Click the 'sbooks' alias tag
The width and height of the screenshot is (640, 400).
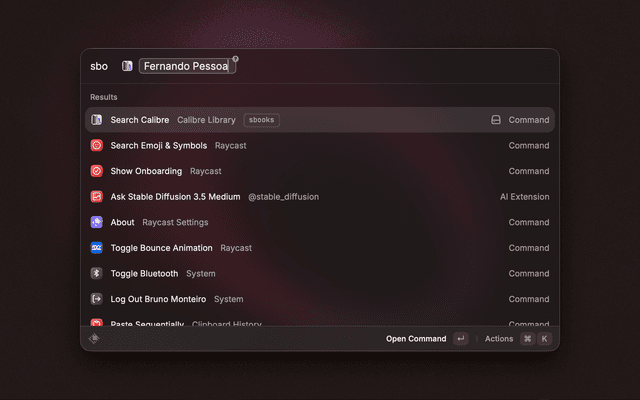pyautogui.click(x=262, y=120)
